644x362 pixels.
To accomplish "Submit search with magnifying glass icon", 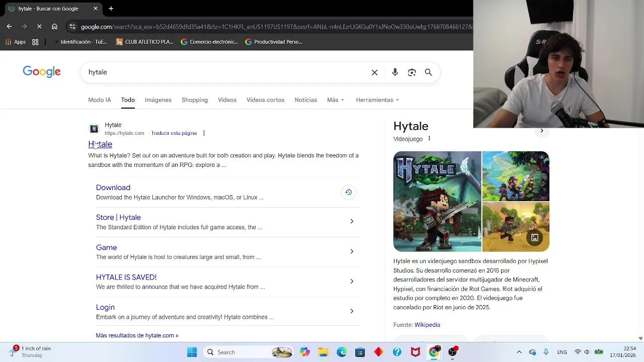I will pos(428,72).
